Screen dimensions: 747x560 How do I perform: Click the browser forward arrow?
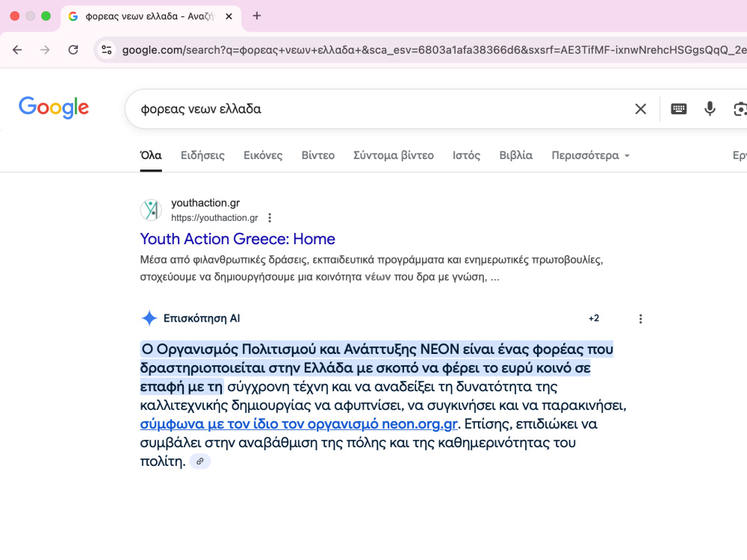tap(45, 49)
